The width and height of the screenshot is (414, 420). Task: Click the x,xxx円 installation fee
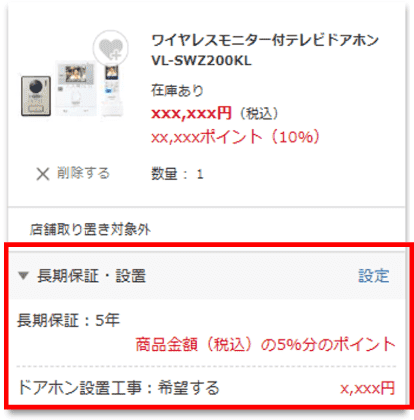[367, 388]
